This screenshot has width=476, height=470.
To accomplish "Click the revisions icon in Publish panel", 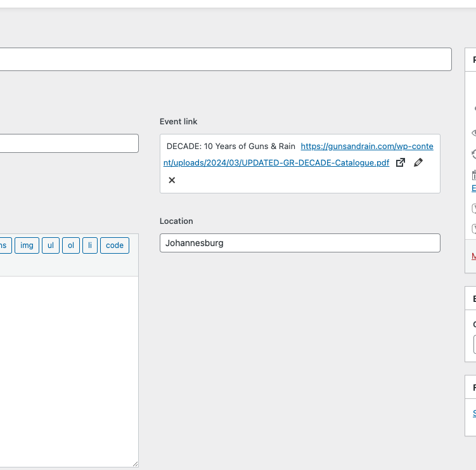I will pyautogui.click(x=473, y=153).
